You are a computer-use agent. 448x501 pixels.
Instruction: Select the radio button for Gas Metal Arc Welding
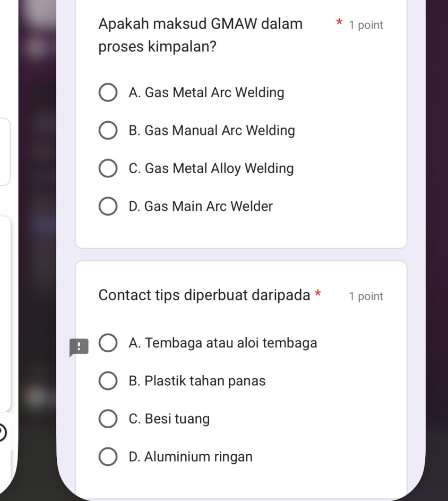click(x=108, y=93)
